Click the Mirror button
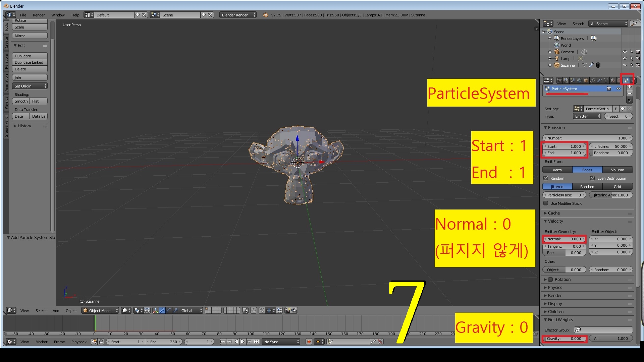 (x=30, y=36)
